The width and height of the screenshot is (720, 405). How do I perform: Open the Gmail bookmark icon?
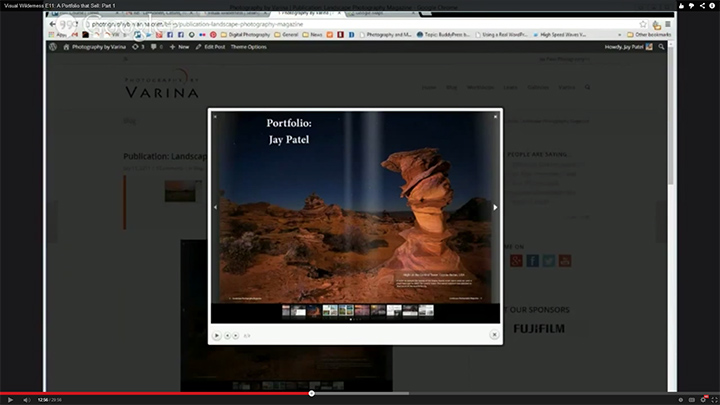pyautogui.click(x=75, y=34)
